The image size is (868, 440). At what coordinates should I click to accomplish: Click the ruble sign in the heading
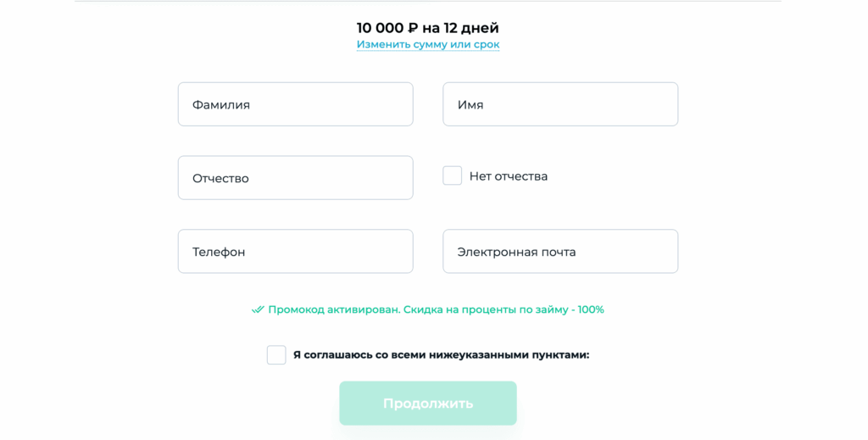(x=413, y=28)
